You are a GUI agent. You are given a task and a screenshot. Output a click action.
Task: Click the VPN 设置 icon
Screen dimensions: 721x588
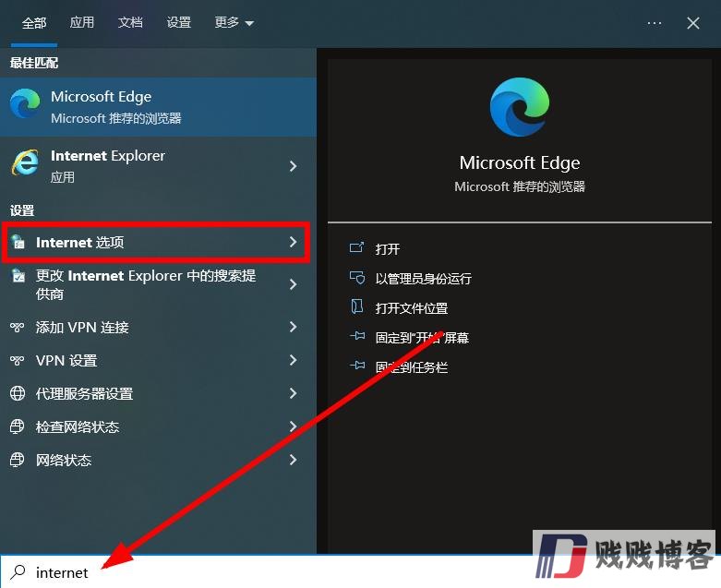[x=17, y=360]
